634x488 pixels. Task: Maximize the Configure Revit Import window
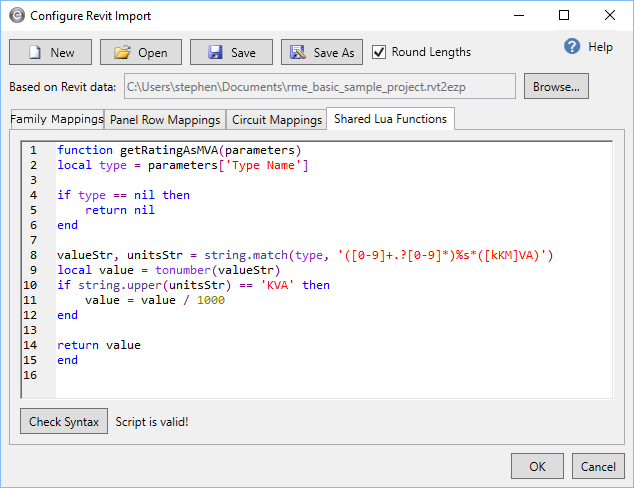pos(564,16)
